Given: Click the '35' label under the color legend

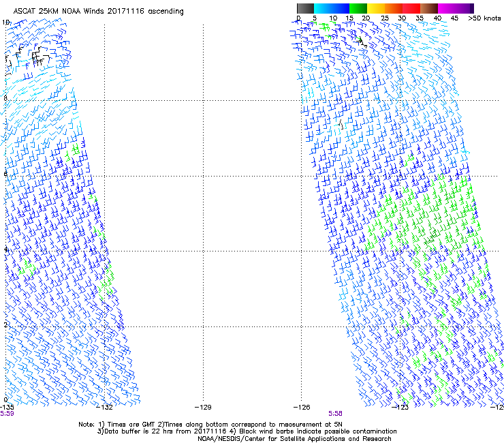Looking at the screenshot, I should click(x=420, y=18).
